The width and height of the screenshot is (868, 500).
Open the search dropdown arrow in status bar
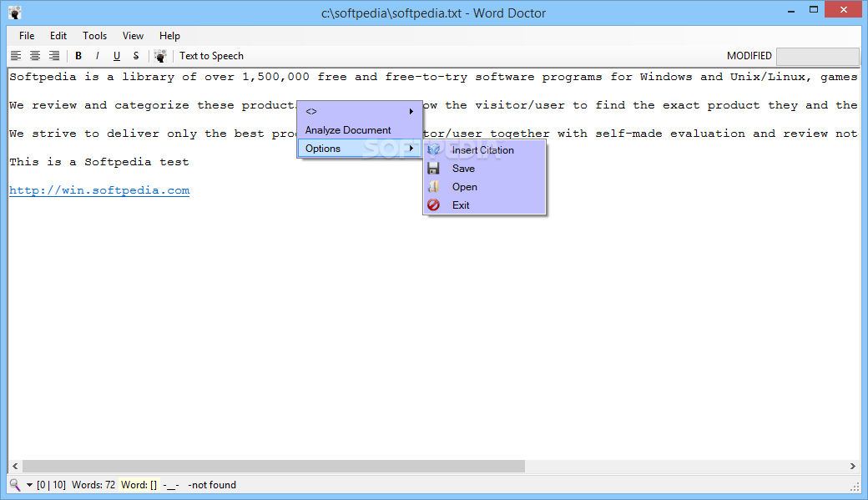[29, 486]
